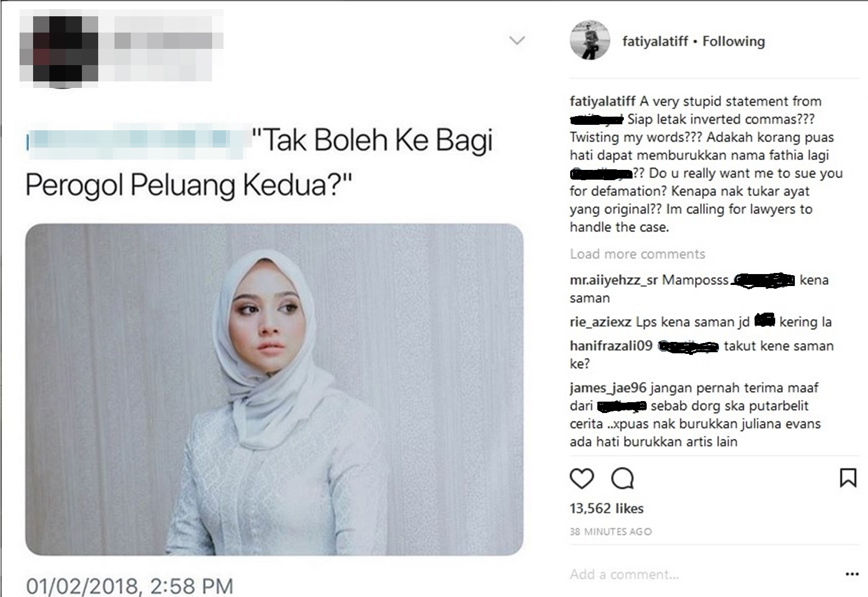Open comments with the speech bubble icon
The height and width of the screenshot is (597, 868).
point(622,479)
